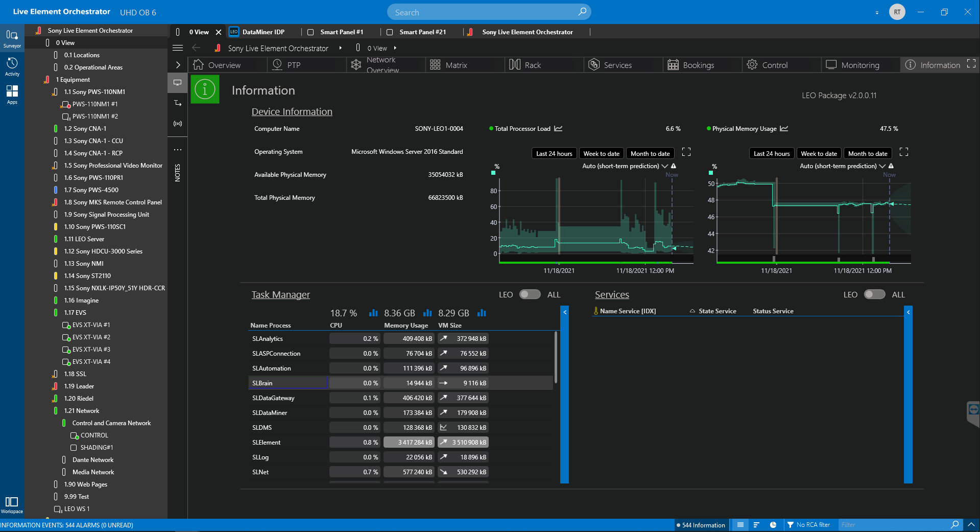
Task: Open trend graph icon for Physical Memory Usage
Action: (x=784, y=129)
